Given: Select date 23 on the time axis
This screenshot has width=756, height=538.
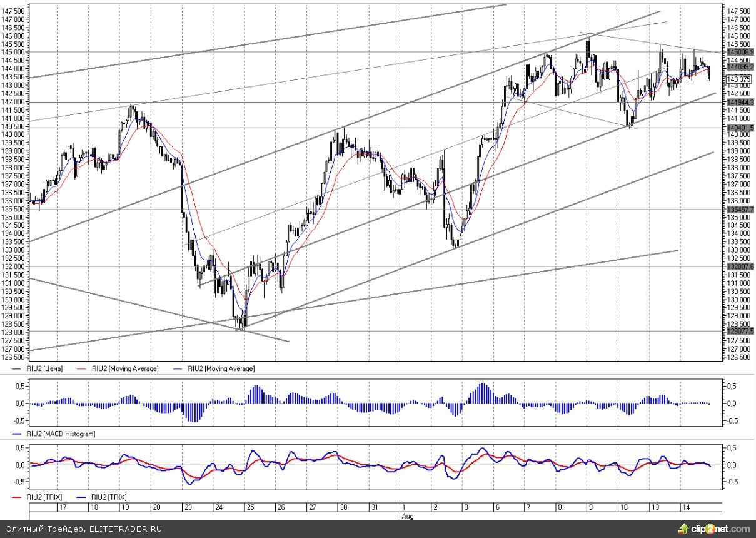Looking at the screenshot, I should click(188, 507).
